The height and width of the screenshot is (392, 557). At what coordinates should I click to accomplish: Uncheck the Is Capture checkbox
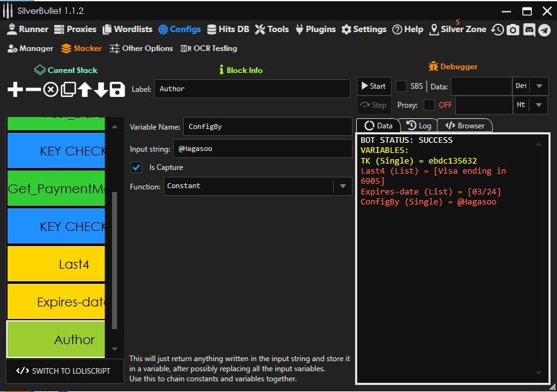point(135,167)
